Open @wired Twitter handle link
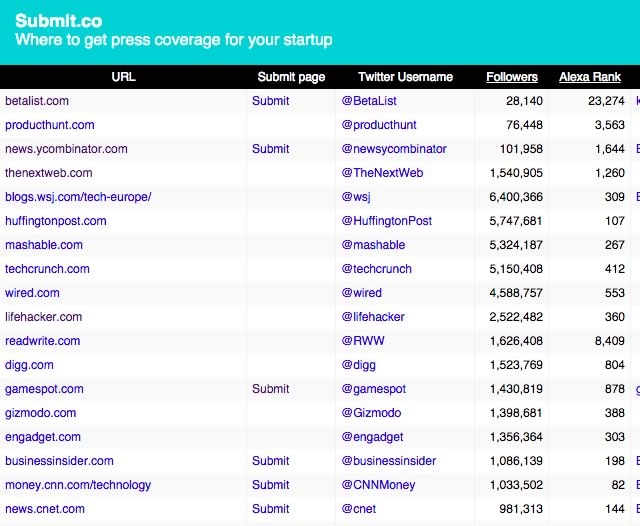The height and width of the screenshot is (526, 640). tap(361, 293)
